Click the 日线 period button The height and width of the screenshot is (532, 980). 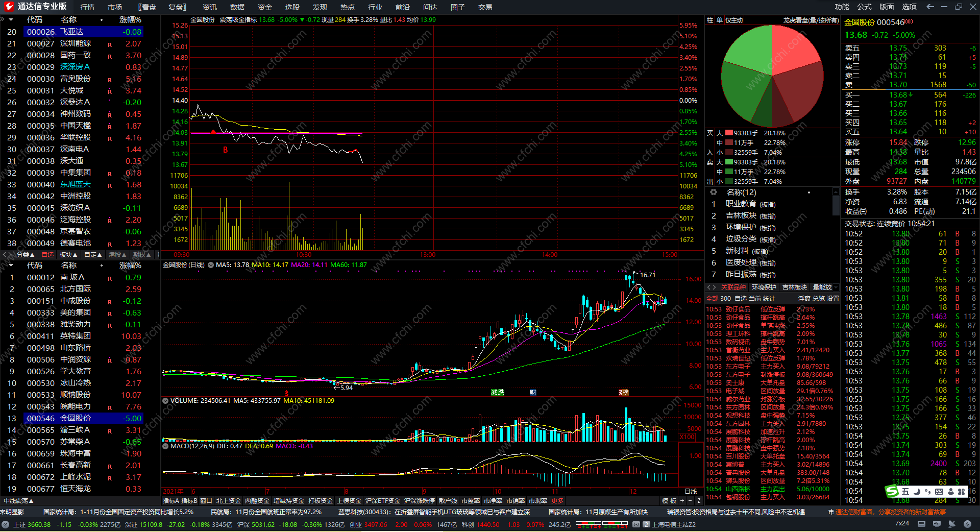tap(691, 491)
